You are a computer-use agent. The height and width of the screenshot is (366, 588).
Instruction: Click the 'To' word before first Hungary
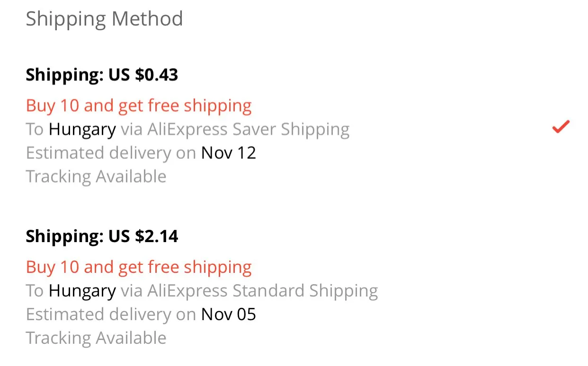click(x=35, y=129)
